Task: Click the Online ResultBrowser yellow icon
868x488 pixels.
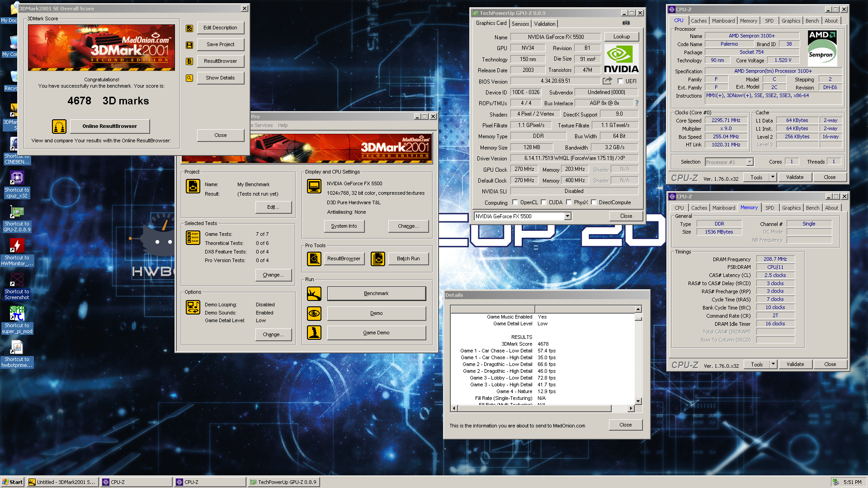Action: (x=59, y=127)
